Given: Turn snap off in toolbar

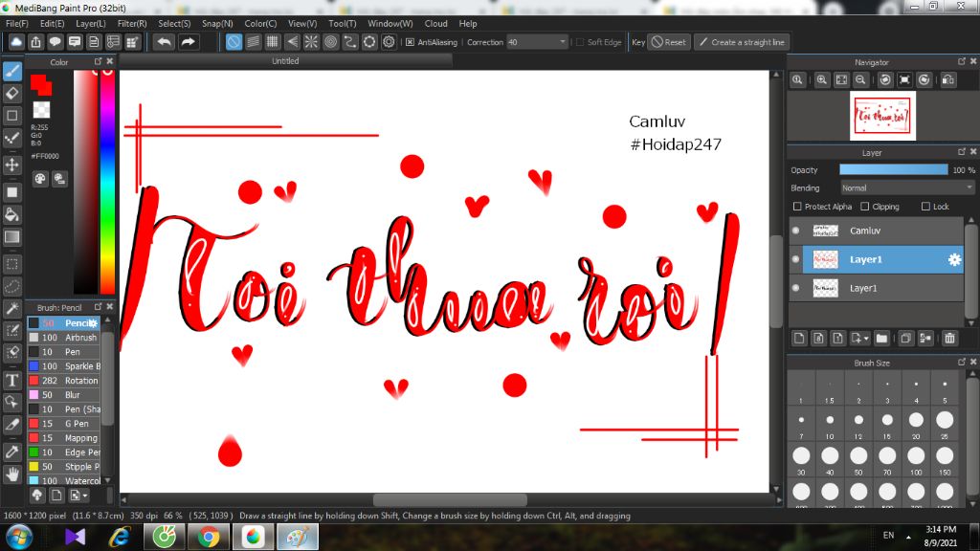Looking at the screenshot, I should tap(234, 42).
